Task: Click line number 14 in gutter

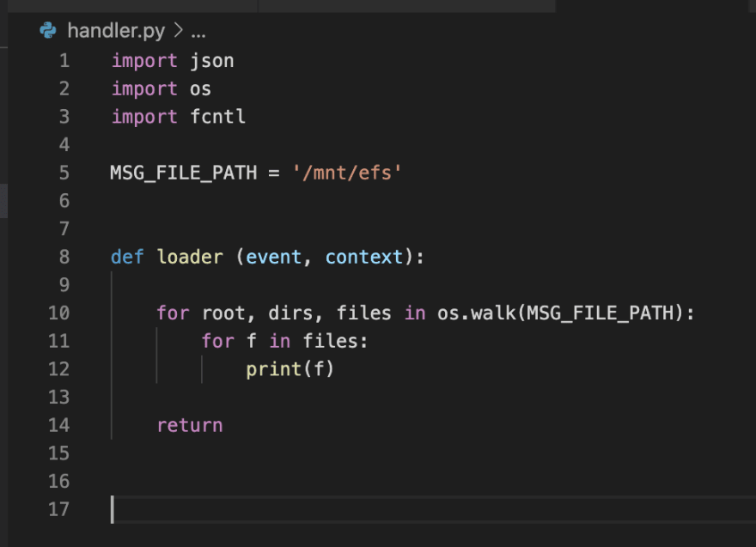Action: (58, 425)
